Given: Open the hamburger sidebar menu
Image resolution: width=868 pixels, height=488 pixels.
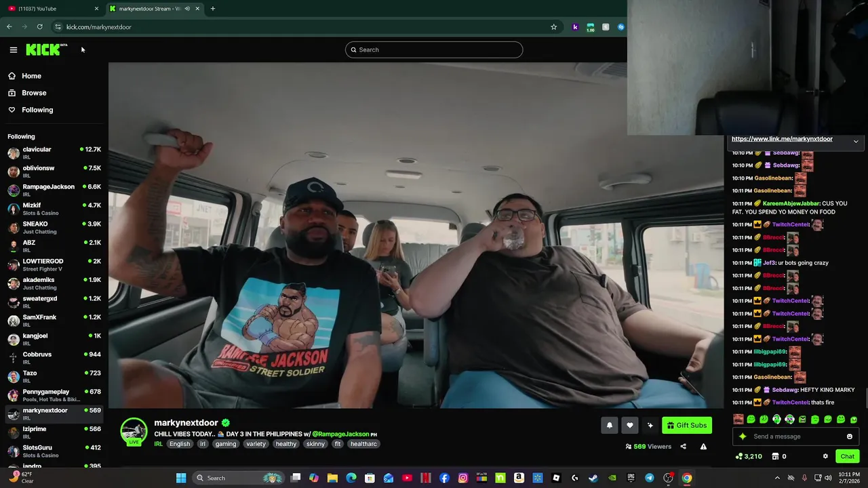Looking at the screenshot, I should [x=13, y=49].
